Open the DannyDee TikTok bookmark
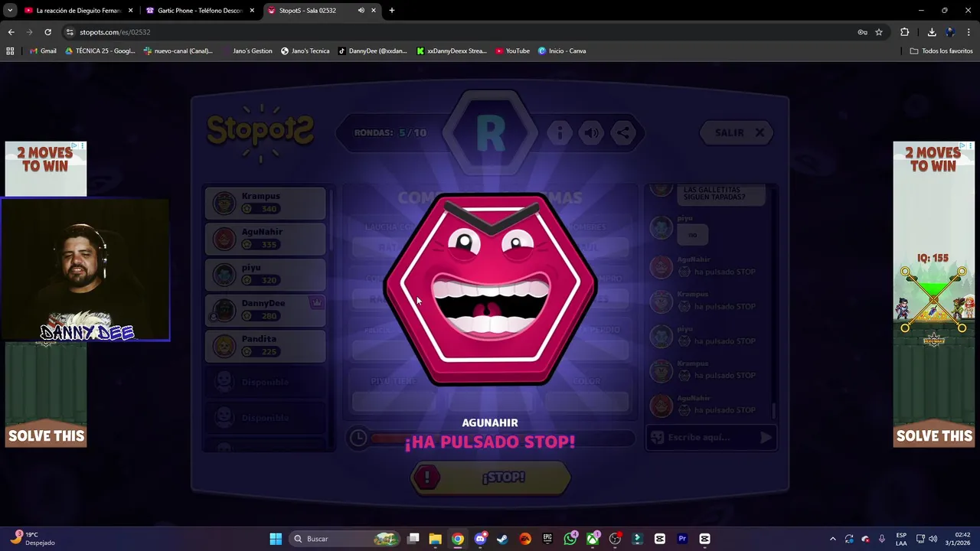 pyautogui.click(x=373, y=51)
